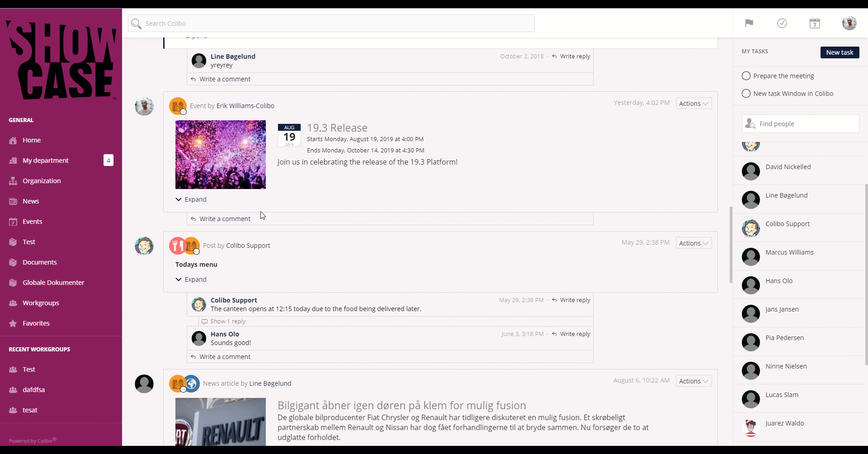Mark 'Prepare the meeting' task complete

tap(746, 76)
